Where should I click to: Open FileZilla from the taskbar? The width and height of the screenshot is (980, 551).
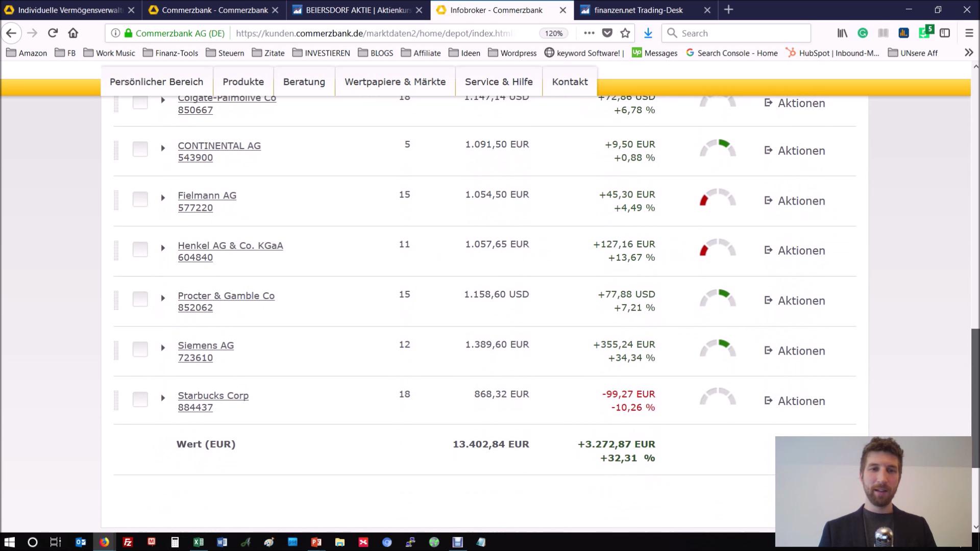point(128,542)
